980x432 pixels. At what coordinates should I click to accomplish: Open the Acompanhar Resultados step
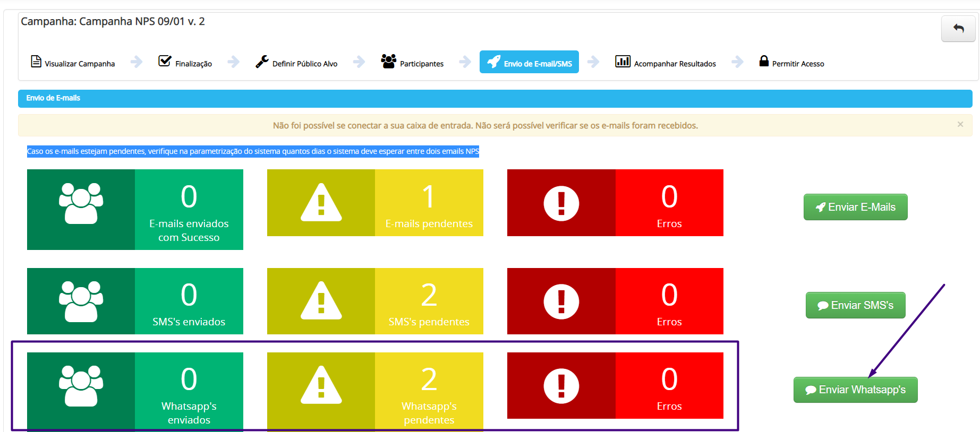pyautogui.click(x=666, y=62)
